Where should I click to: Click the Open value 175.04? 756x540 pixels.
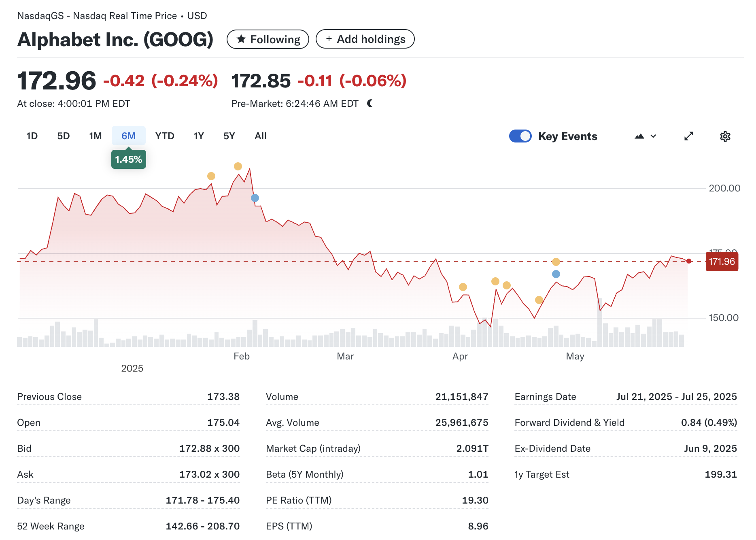(x=223, y=423)
